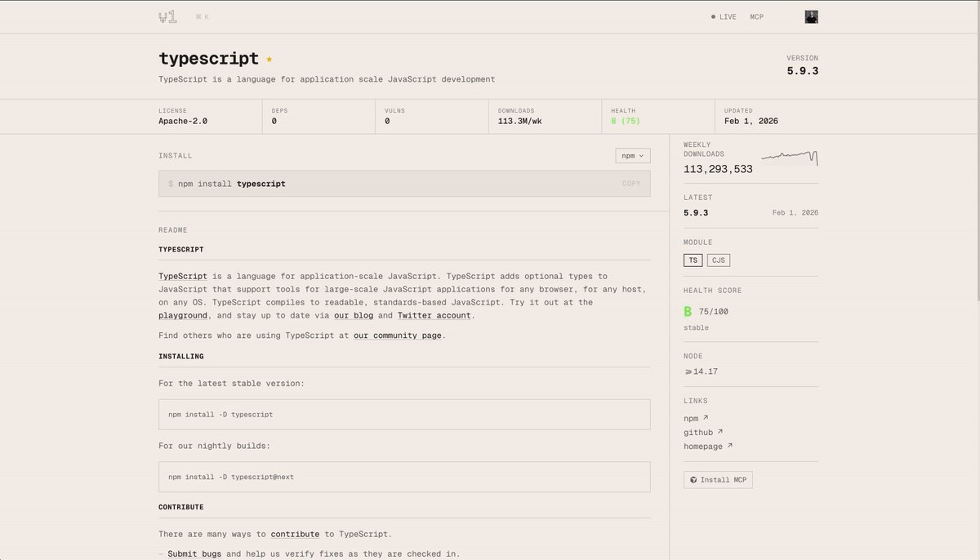Click the 113,293,533 downloads count
This screenshot has width=980, height=560.
point(718,169)
